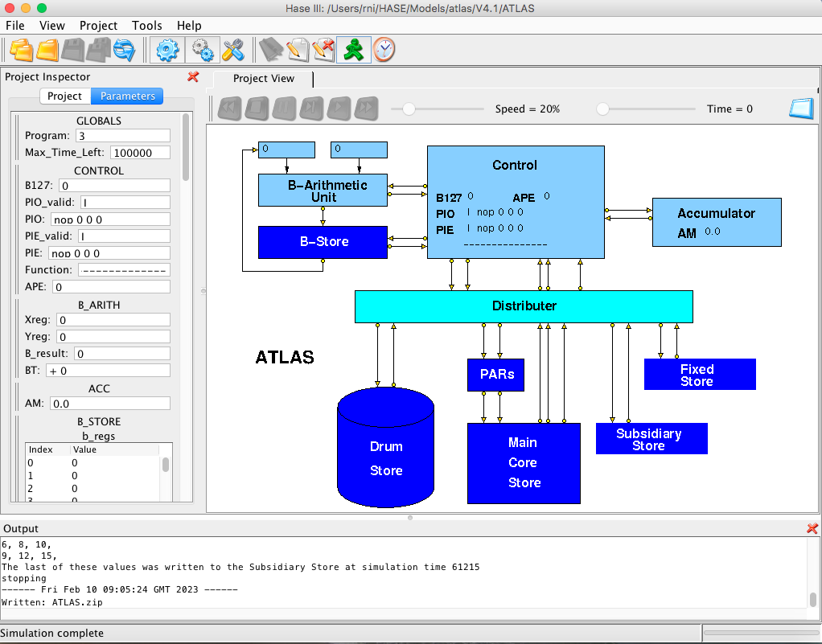
Task: Click the single blue gear compile icon
Action: [167, 51]
